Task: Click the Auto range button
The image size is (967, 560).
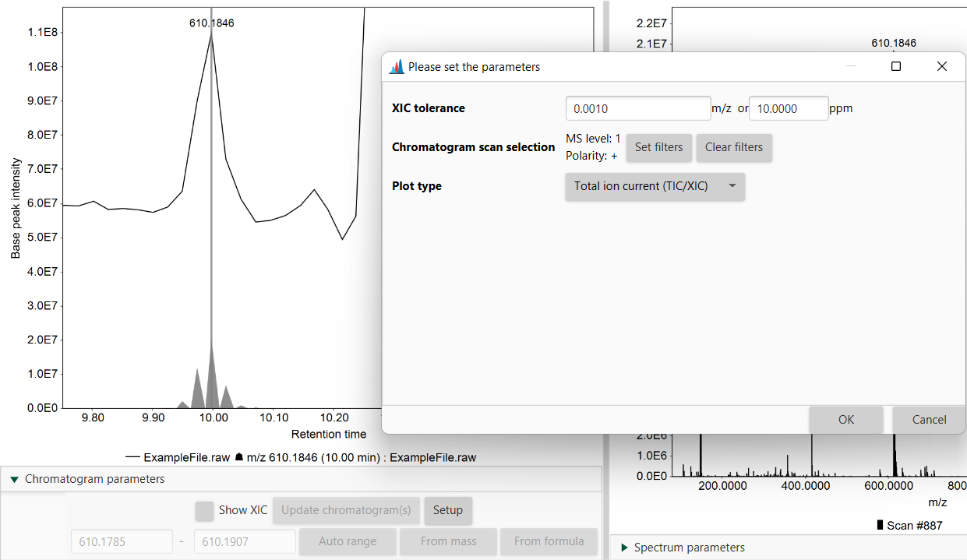Action: [348, 541]
